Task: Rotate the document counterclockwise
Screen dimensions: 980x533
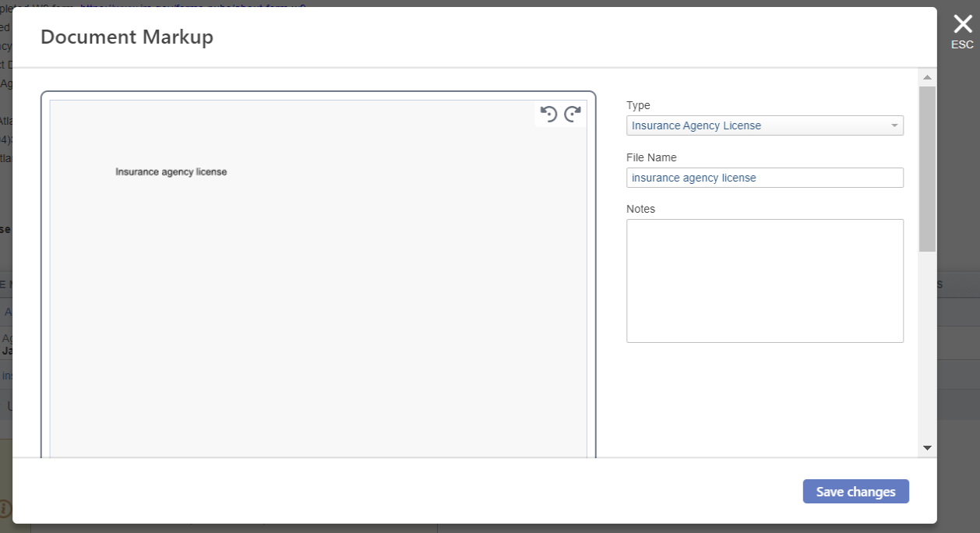Action: (548, 115)
